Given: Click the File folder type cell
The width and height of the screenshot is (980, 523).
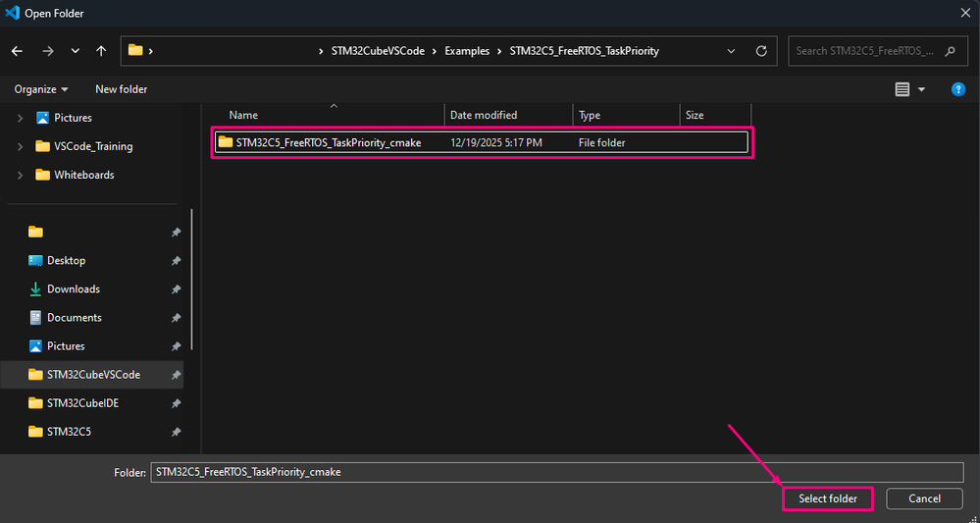Looking at the screenshot, I should tap(602, 142).
